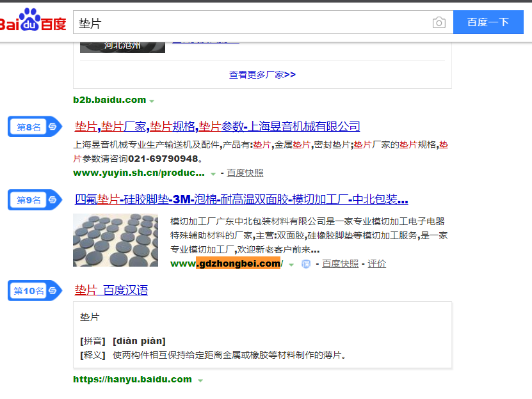532x399 pixels.
Task: Click the 第10名 rank badge
Action: 35,290
